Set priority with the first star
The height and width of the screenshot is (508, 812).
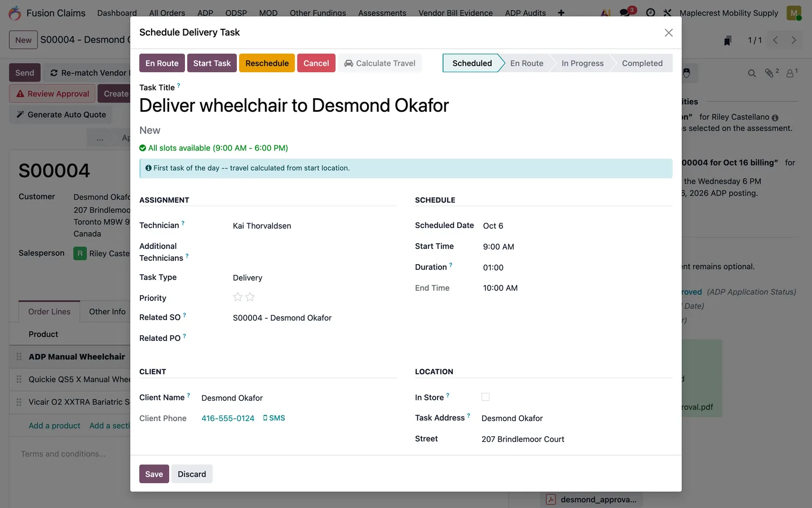pos(237,297)
